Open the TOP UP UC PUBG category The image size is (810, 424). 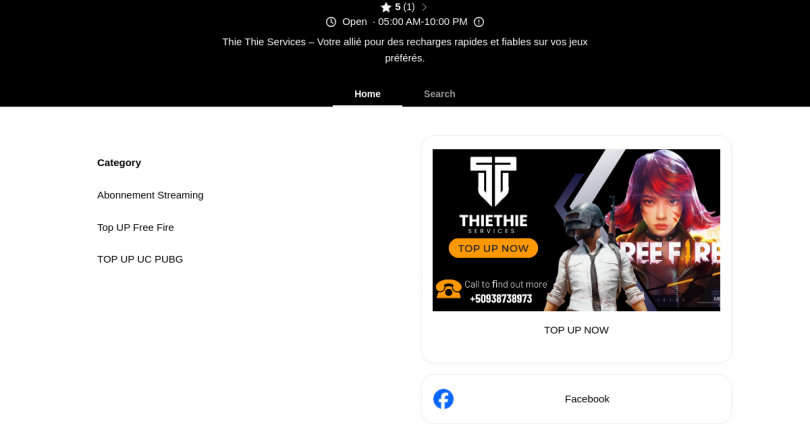(140, 259)
